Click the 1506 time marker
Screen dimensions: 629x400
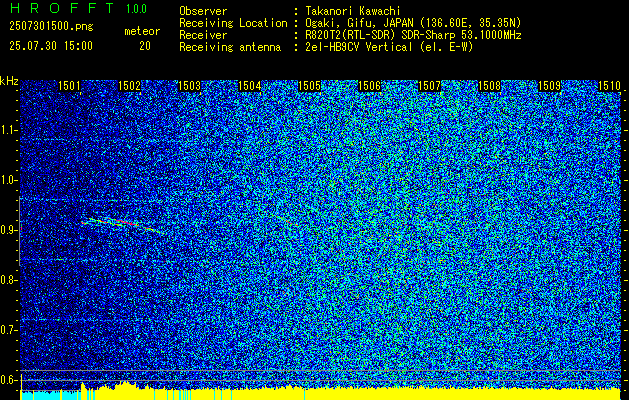[x=369, y=86]
